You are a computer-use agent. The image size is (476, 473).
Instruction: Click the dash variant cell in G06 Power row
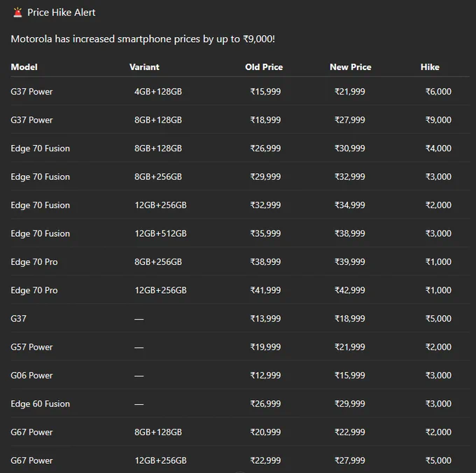(x=139, y=376)
